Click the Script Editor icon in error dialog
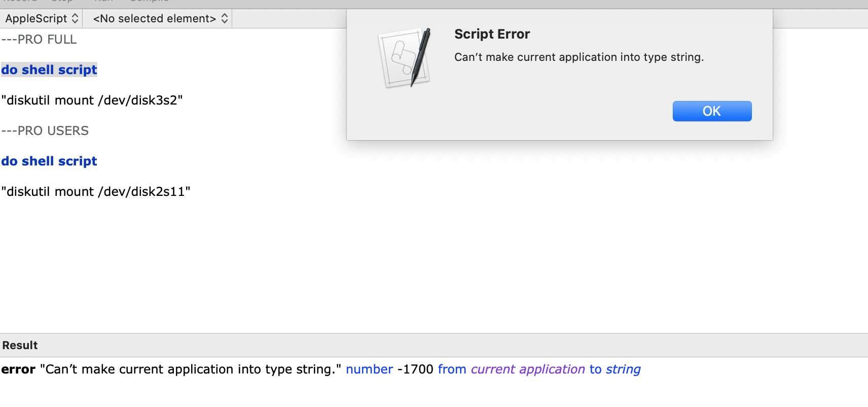The height and width of the screenshot is (407, 868). coord(404,57)
